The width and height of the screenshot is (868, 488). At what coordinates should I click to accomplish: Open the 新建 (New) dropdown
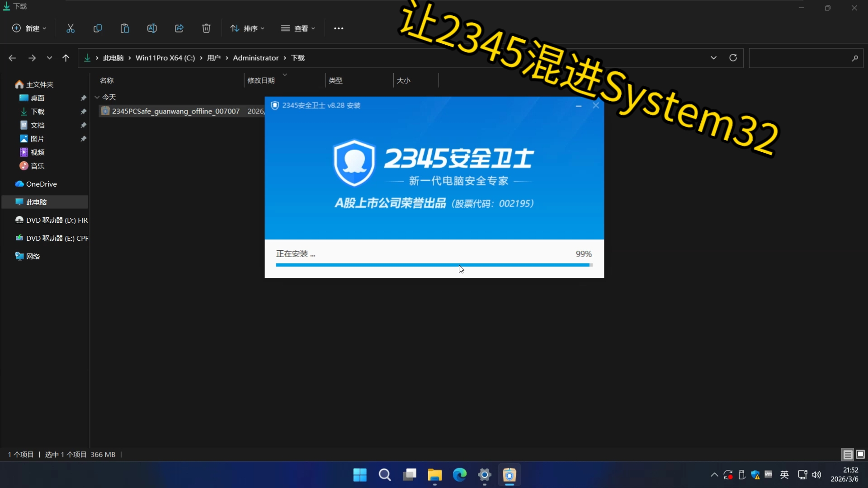click(29, 28)
